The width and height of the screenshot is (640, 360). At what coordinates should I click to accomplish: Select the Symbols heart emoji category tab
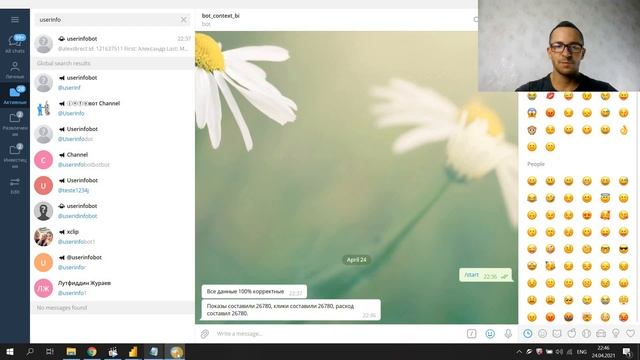tap(631, 334)
